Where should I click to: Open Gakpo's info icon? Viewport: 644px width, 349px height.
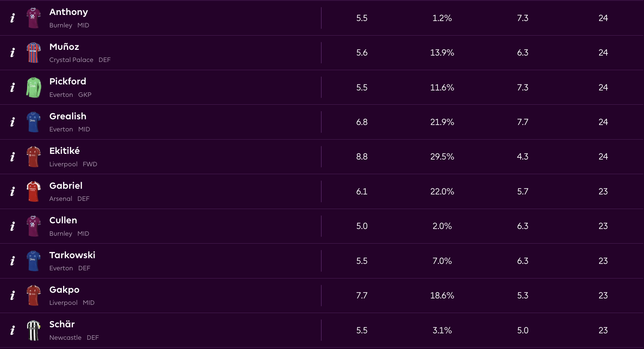coord(12,296)
